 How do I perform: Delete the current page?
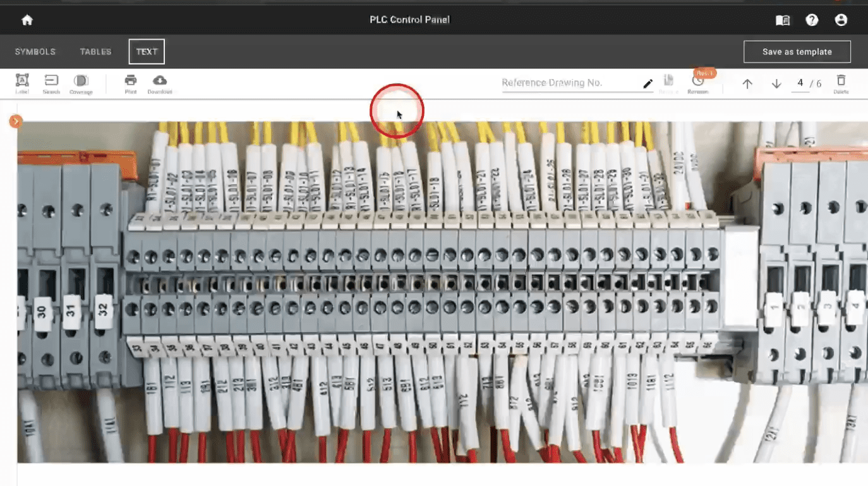pos(841,82)
